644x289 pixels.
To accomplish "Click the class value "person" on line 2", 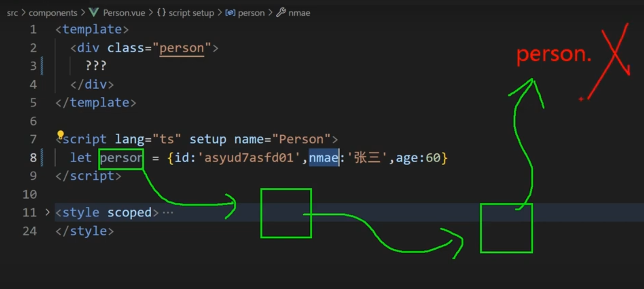I will [182, 48].
